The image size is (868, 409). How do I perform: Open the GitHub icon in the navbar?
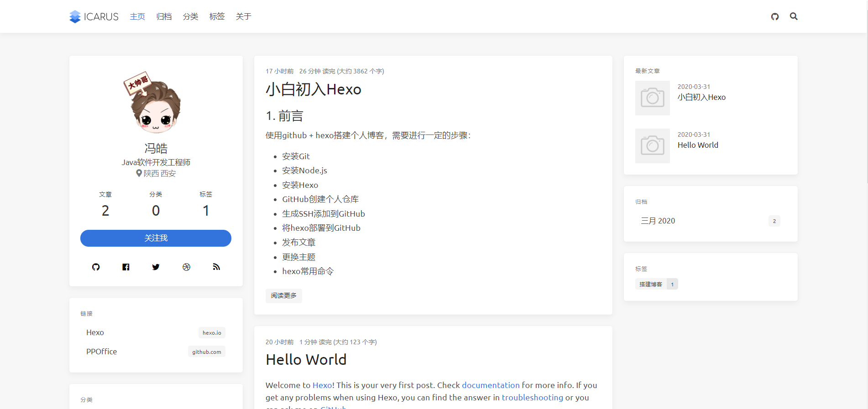[x=775, y=16]
